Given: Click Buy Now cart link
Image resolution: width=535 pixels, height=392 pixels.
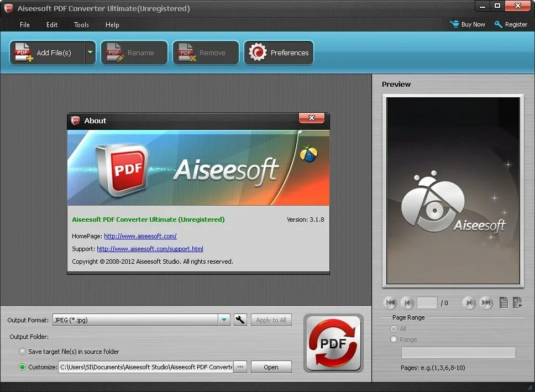Looking at the screenshot, I should coord(468,24).
